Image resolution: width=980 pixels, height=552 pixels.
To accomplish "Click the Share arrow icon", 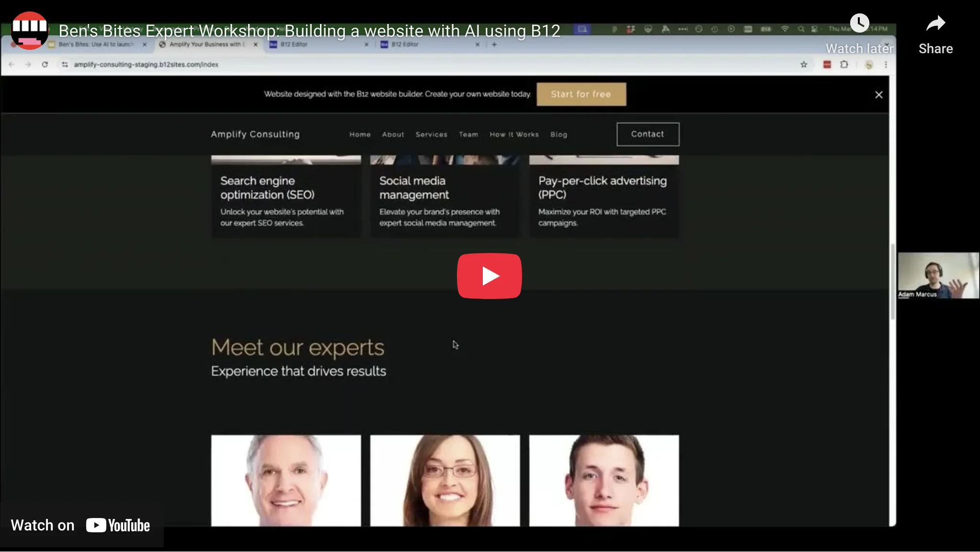I will (935, 24).
